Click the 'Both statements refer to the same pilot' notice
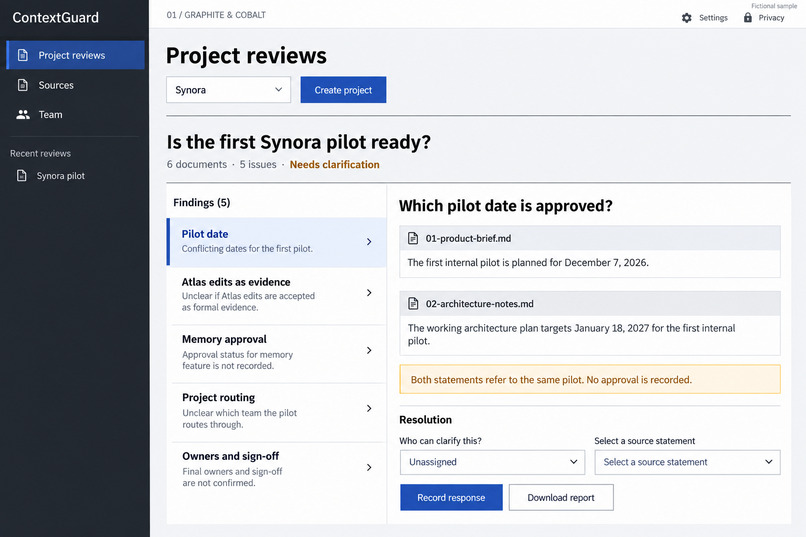The height and width of the screenshot is (537, 806). [590, 379]
